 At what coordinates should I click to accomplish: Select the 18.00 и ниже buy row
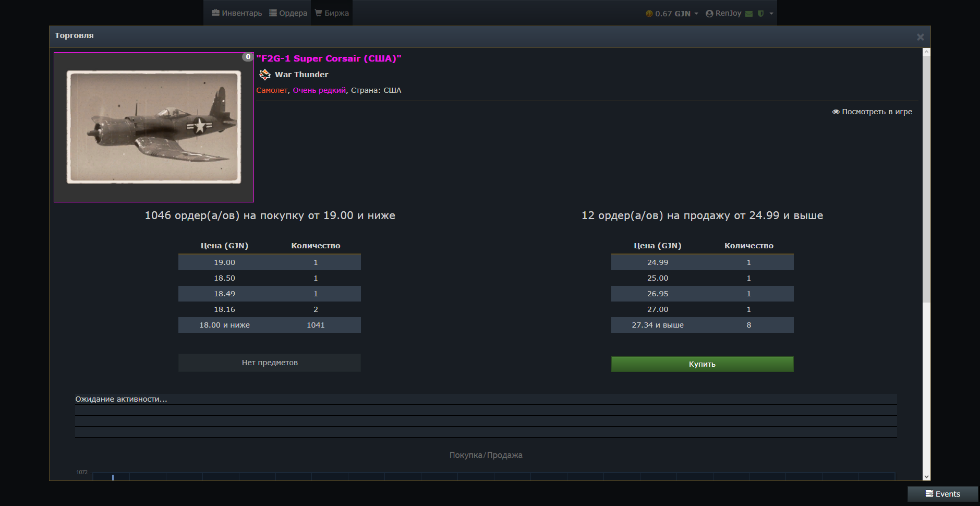pos(270,325)
